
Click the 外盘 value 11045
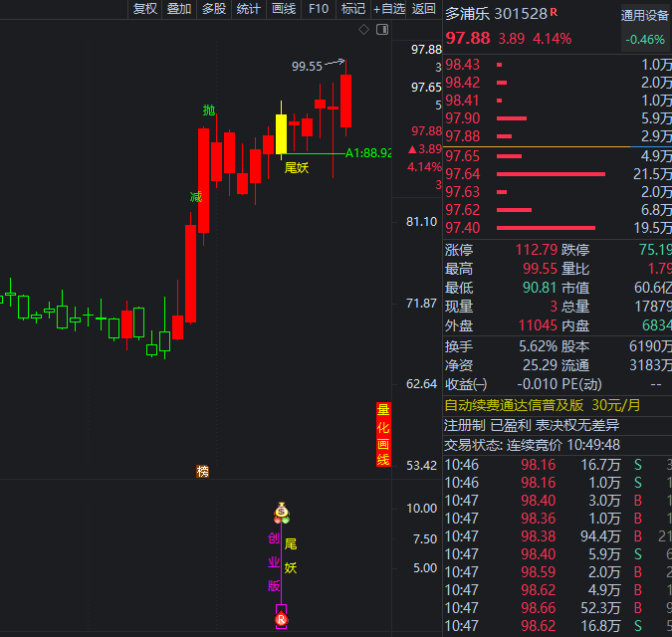pos(538,325)
